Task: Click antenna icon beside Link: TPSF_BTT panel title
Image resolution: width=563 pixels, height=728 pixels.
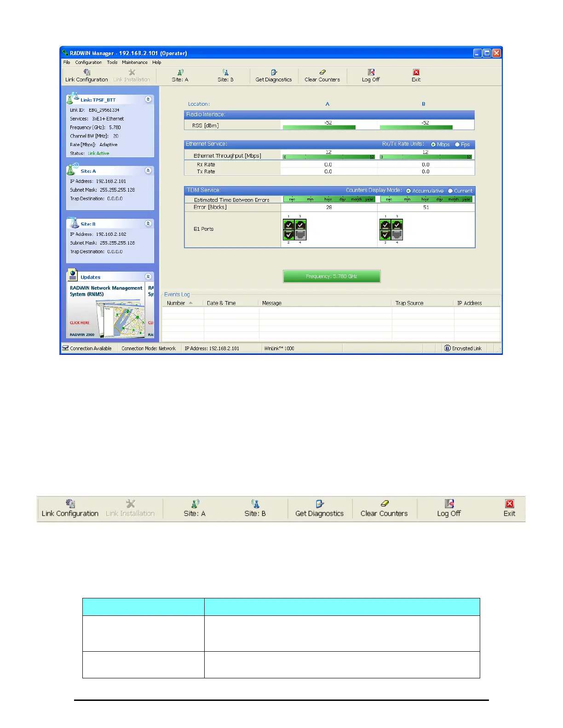Action: pos(73,97)
